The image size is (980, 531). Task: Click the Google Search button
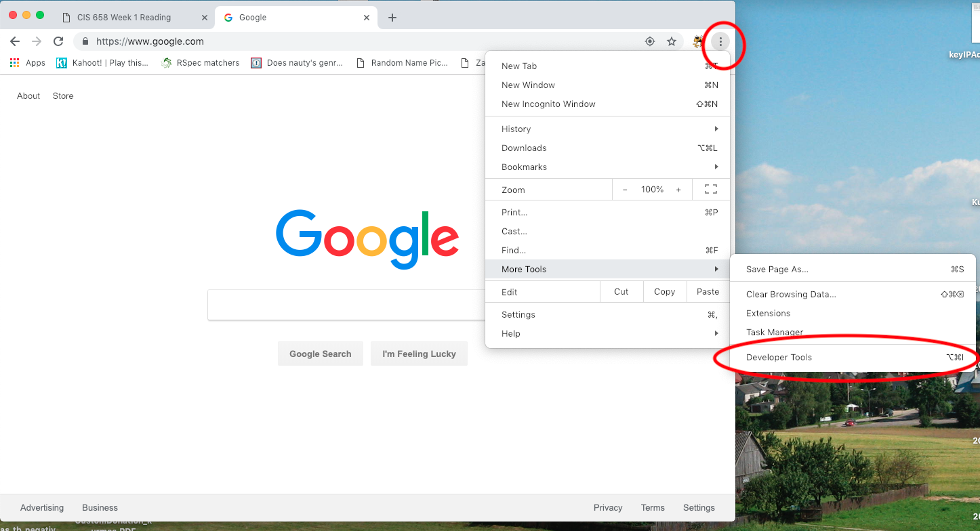click(321, 354)
